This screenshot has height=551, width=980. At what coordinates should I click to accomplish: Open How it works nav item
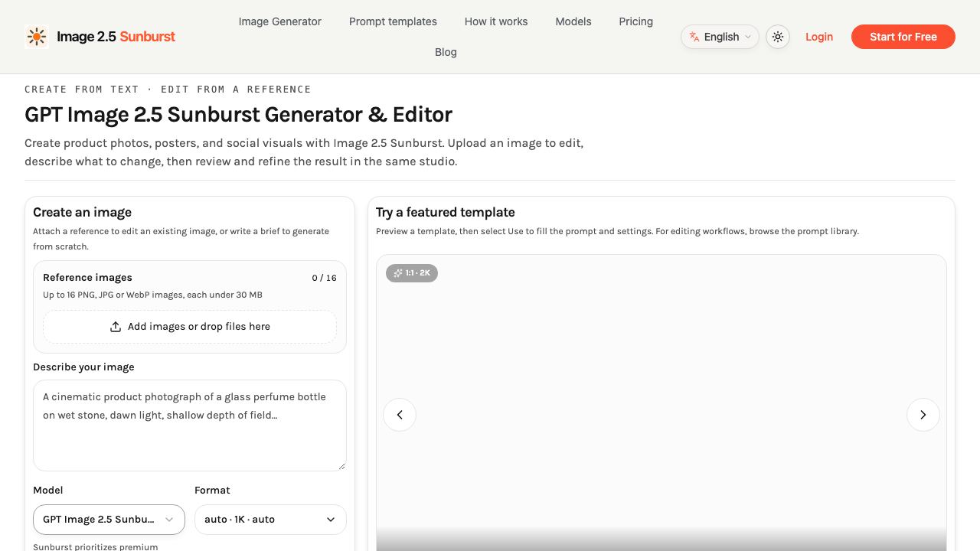(x=496, y=21)
